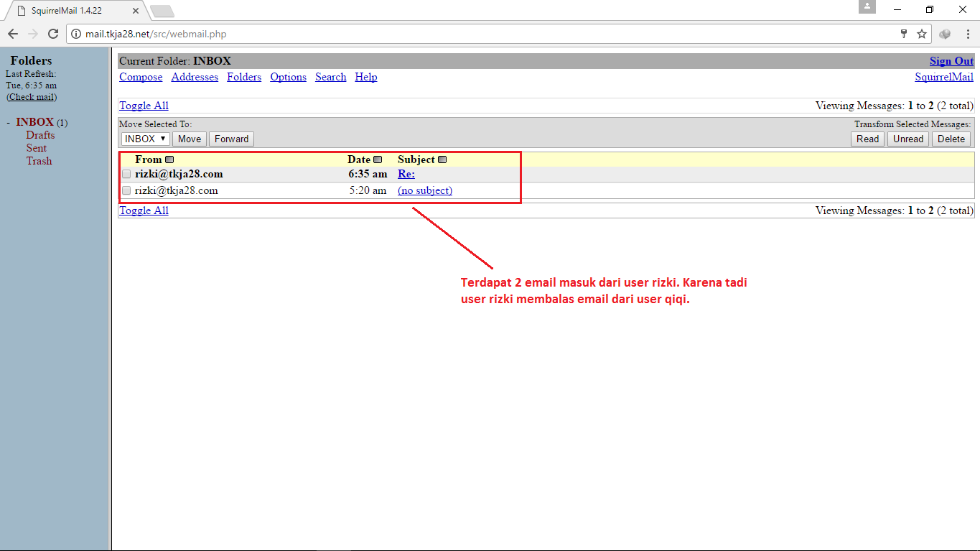The width and height of the screenshot is (980, 551).
Task: Mark selected messages as Read
Action: click(x=868, y=139)
